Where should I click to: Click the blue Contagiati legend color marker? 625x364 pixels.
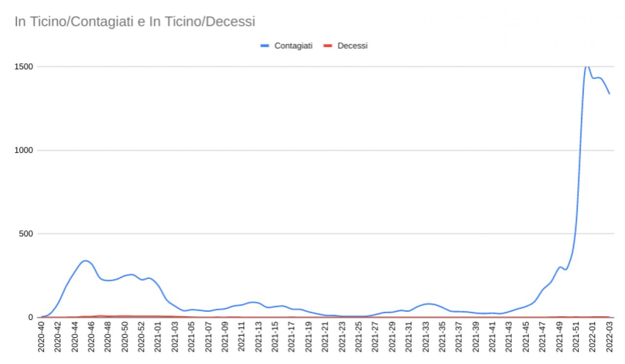[265, 46]
